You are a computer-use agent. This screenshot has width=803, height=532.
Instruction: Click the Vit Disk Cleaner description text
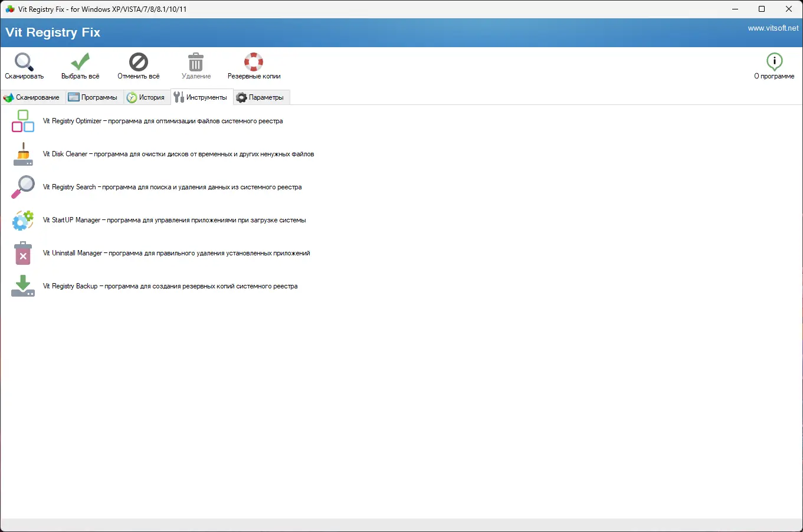pos(178,154)
